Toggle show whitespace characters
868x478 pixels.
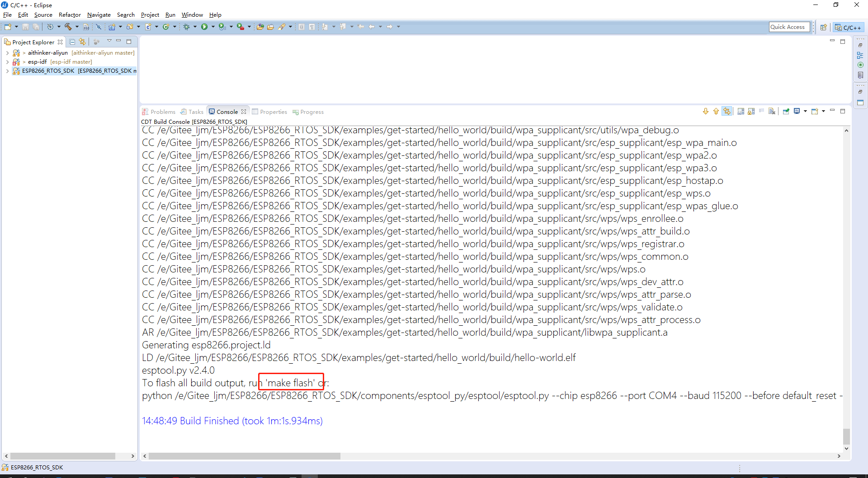(312, 27)
